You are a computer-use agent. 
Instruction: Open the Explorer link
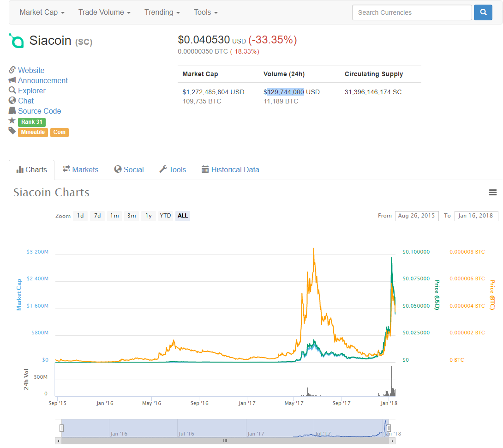tap(32, 91)
